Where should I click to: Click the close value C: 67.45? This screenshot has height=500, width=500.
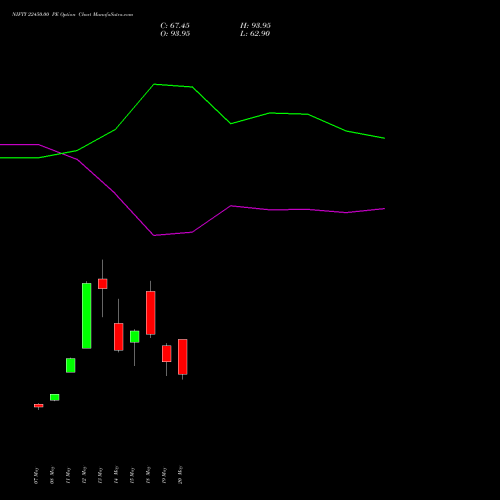[175, 26]
